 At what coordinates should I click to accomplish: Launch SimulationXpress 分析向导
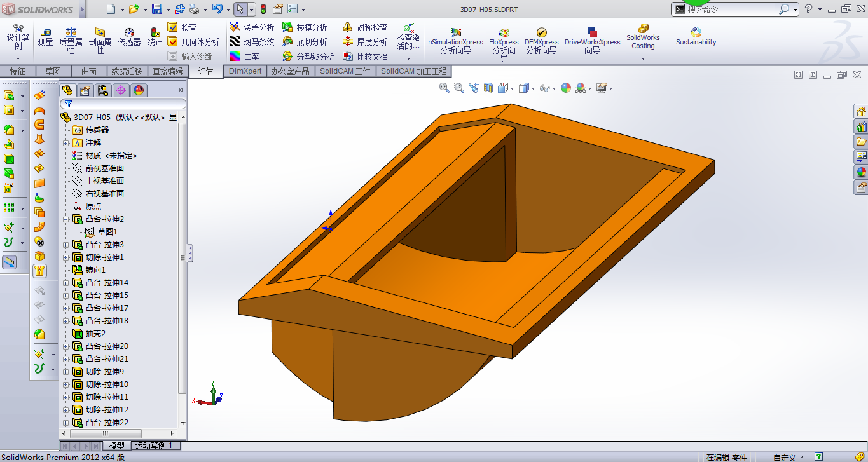455,41
